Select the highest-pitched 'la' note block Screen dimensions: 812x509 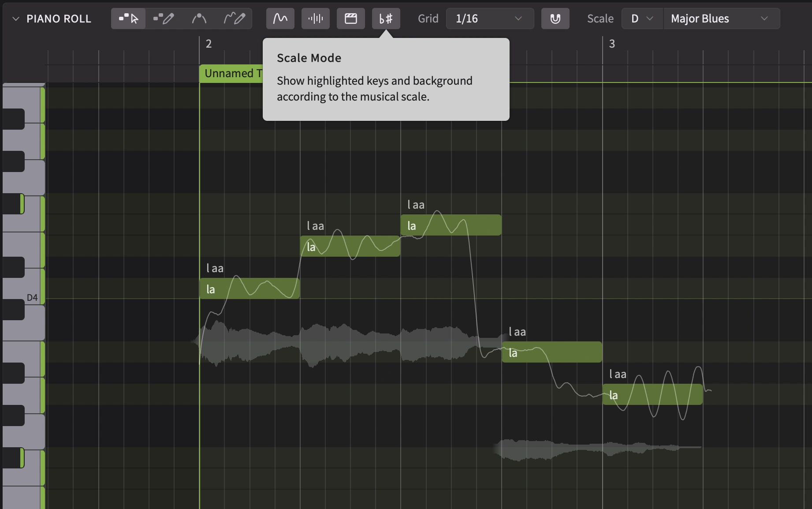coord(451,225)
